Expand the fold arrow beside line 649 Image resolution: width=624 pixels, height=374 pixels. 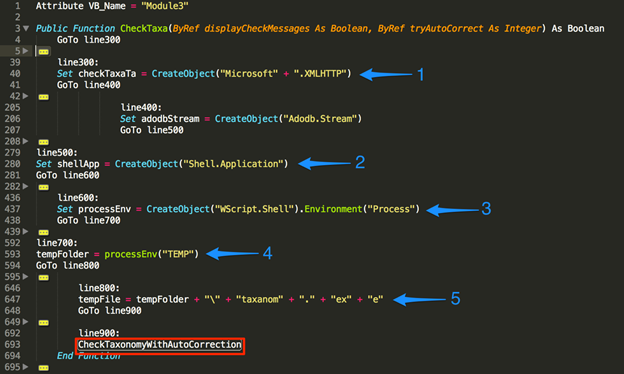pos(26,321)
